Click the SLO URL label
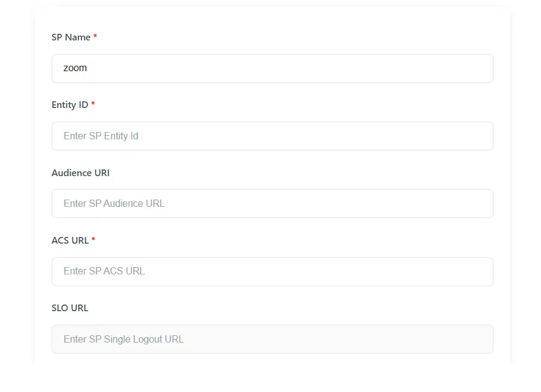This screenshot has height=392, width=541. 69,308
